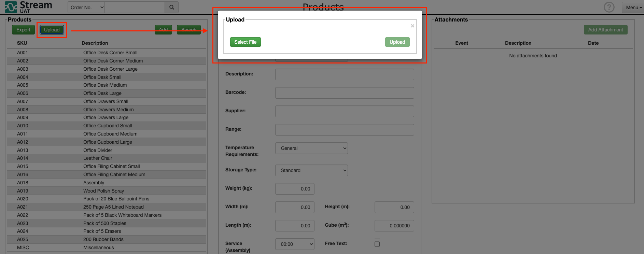Select row A010 Office Cupboard Small
644x254 pixels.
(x=106, y=126)
